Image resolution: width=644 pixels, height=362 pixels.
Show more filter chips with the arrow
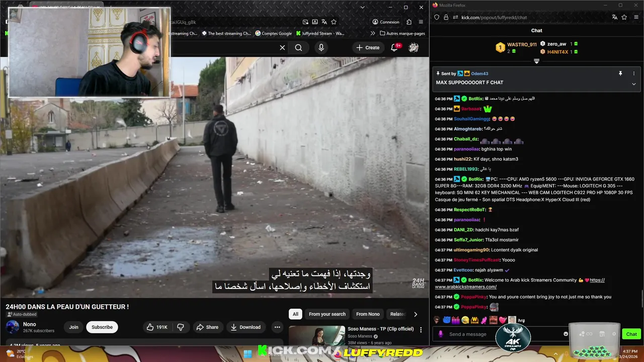tap(416, 314)
